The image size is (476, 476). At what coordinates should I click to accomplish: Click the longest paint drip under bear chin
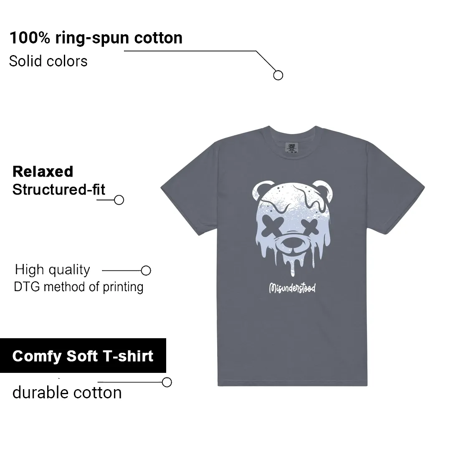293,266
